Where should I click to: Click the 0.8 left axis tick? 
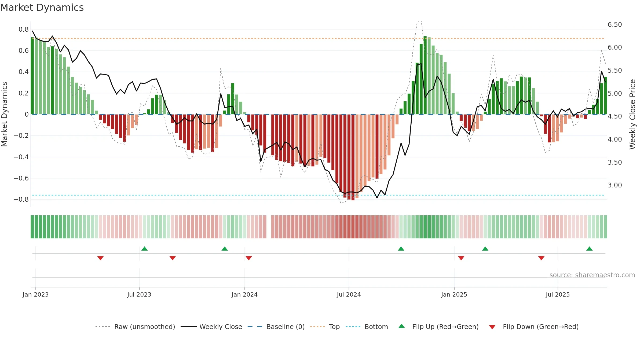pyautogui.click(x=24, y=29)
